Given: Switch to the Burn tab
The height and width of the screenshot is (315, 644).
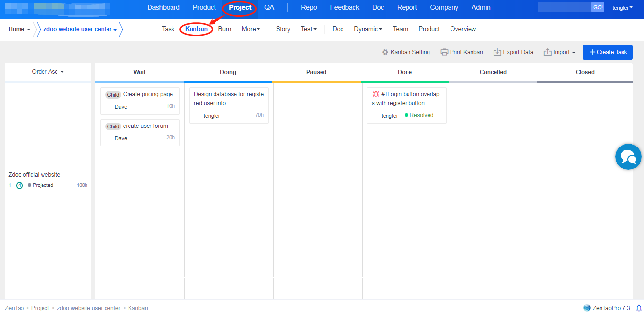Looking at the screenshot, I should pyautogui.click(x=225, y=29).
